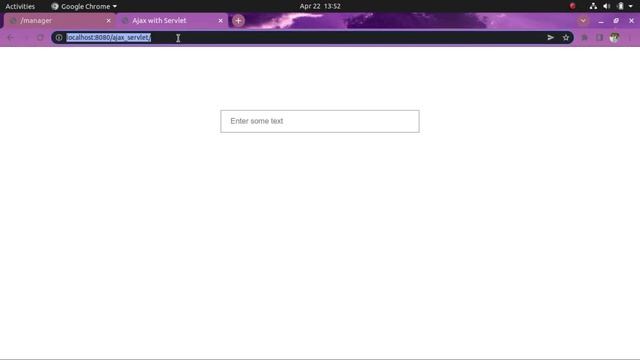The width and height of the screenshot is (640, 360).
Task: Open the network status icon
Action: (x=593, y=6)
